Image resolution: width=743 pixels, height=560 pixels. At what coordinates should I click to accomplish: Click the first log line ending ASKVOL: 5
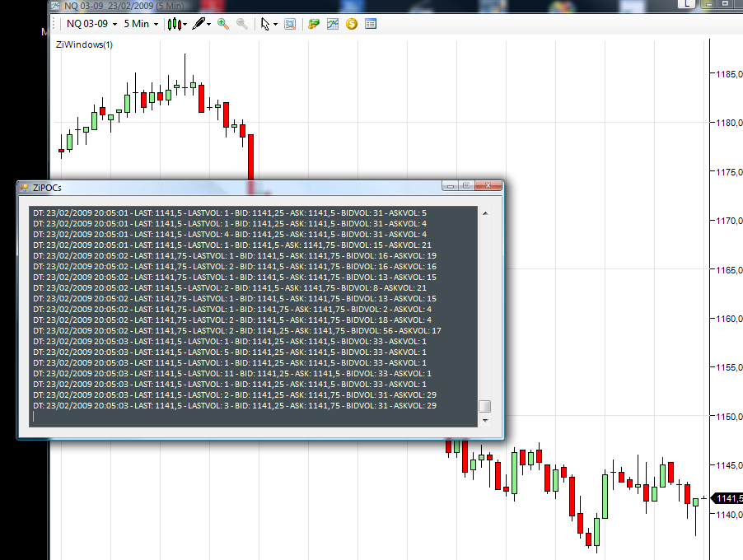coord(230,212)
